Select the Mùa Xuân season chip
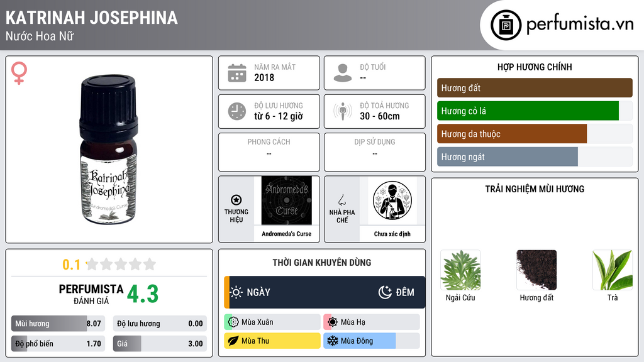This screenshot has width=644, height=362. (x=272, y=322)
